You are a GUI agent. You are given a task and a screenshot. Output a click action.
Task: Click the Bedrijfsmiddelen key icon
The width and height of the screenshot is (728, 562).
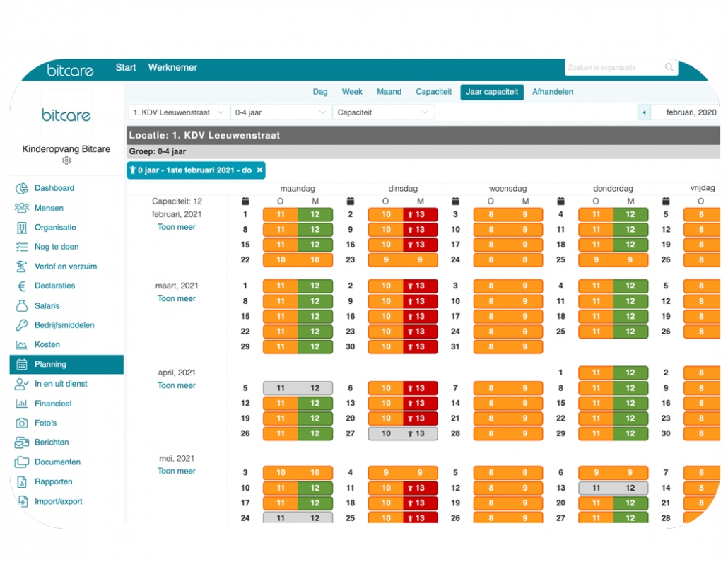pyautogui.click(x=21, y=325)
